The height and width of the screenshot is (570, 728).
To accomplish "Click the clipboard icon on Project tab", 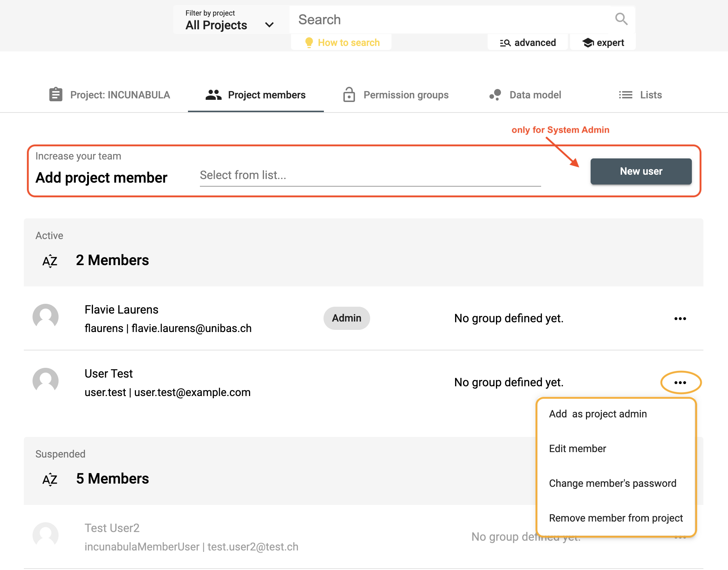I will point(56,94).
